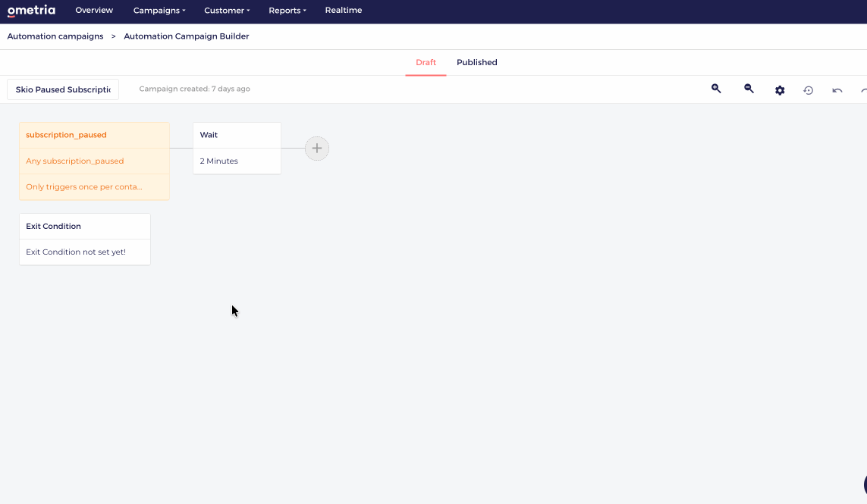Switch to the Draft tab

click(426, 62)
